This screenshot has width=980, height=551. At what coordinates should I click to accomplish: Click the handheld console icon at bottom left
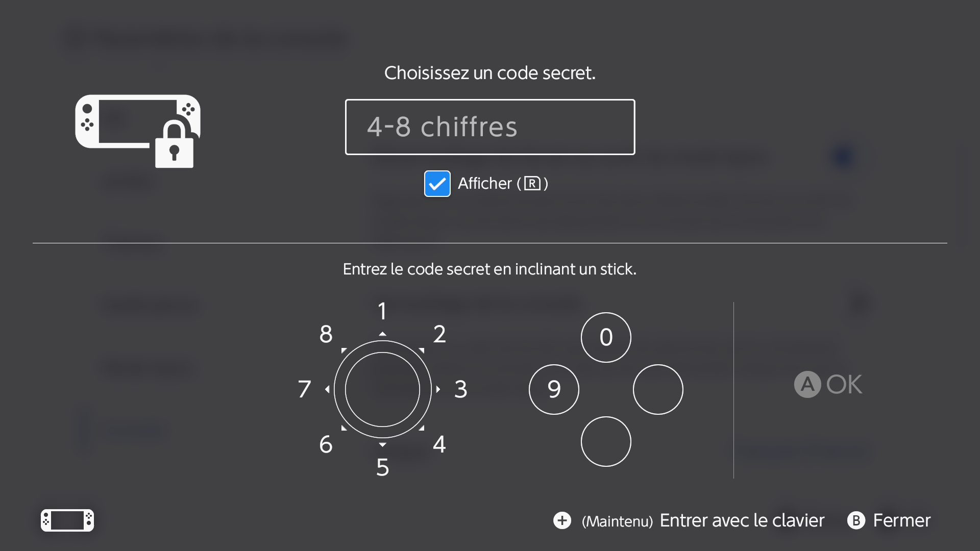coord(67,520)
